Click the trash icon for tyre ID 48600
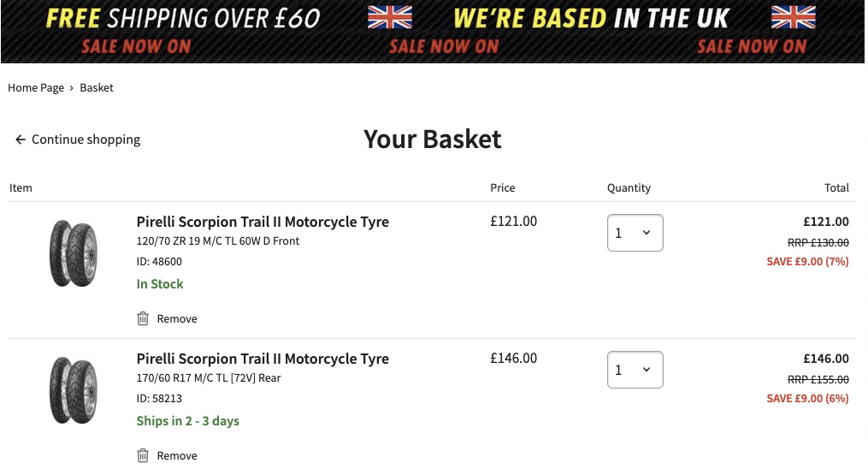Screen dimensions: 868x475 pos(143,318)
